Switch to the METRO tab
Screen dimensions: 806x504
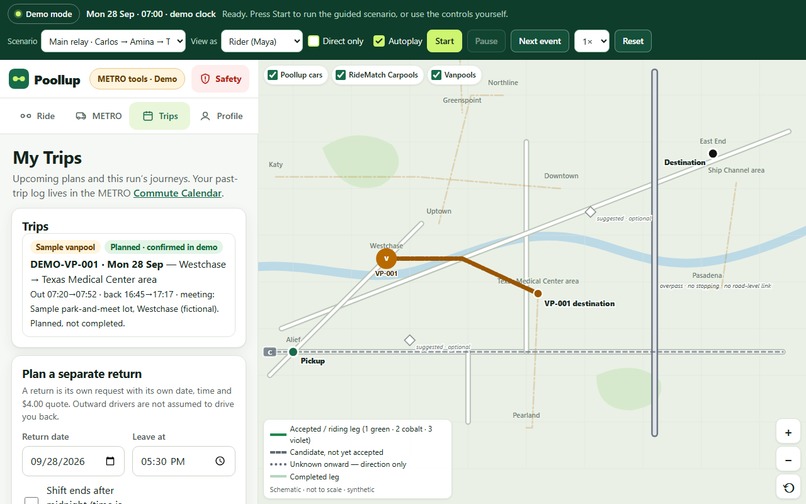pyautogui.click(x=99, y=116)
